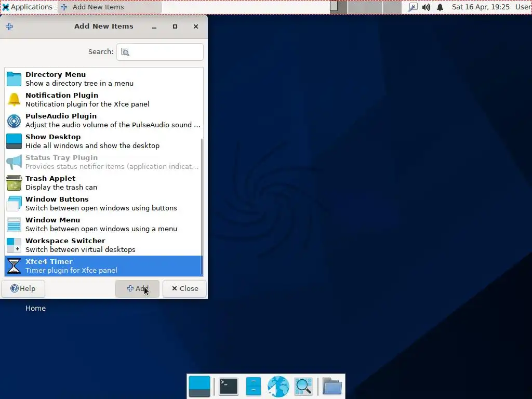The height and width of the screenshot is (399, 532).
Task: Select 'Switch between virtual desktops' row
Action: pos(104,245)
